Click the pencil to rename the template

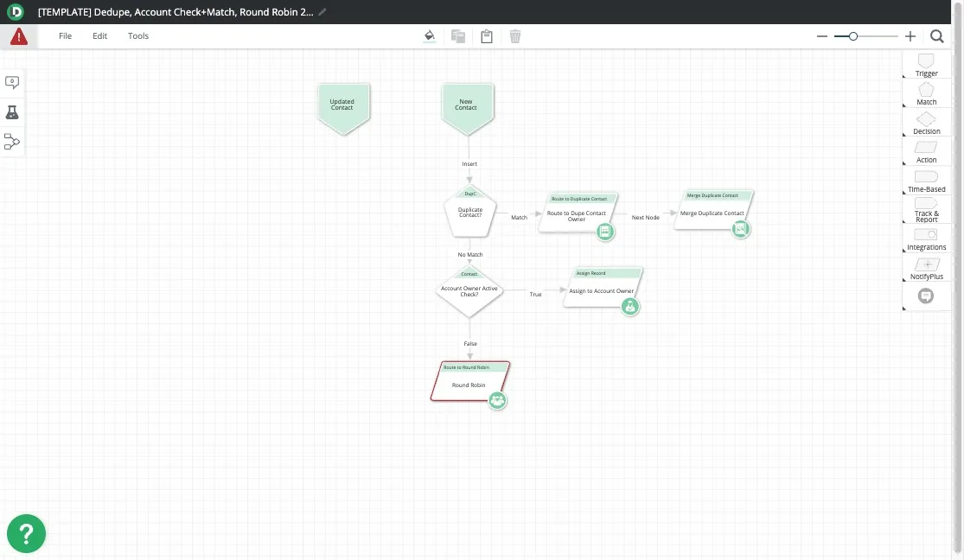322,12
